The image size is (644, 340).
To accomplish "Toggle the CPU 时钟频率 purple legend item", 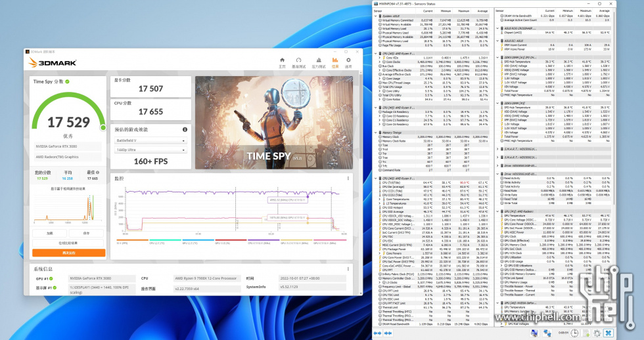I will [264, 242].
